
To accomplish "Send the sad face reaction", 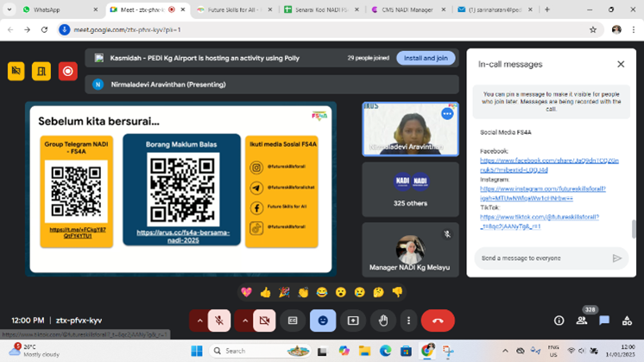I will coord(360,292).
